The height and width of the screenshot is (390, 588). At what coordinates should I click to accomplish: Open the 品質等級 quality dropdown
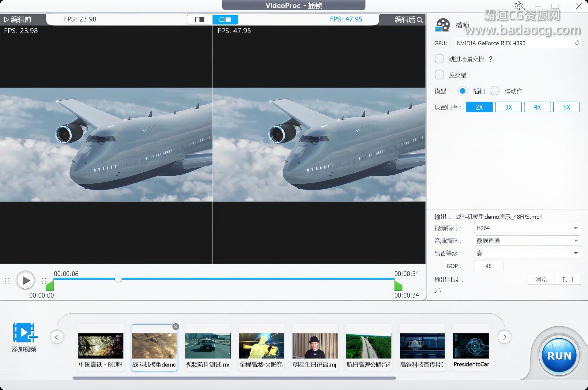[527, 253]
